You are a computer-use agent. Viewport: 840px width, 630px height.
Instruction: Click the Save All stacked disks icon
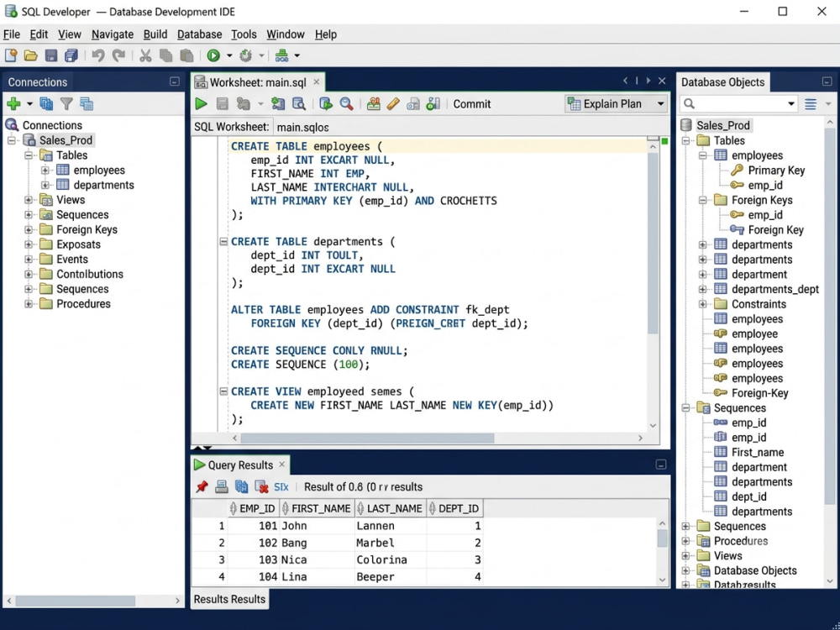[71, 55]
